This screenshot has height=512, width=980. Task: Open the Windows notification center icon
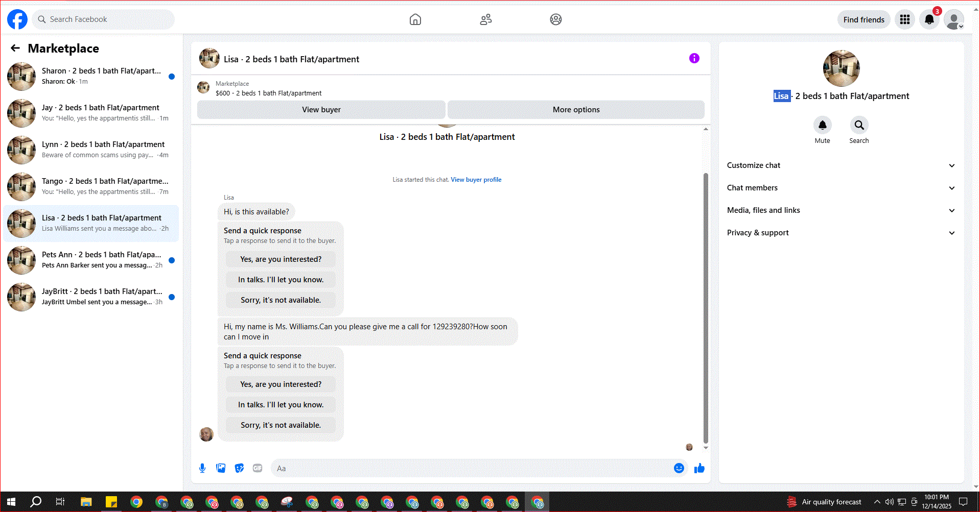coord(963,502)
